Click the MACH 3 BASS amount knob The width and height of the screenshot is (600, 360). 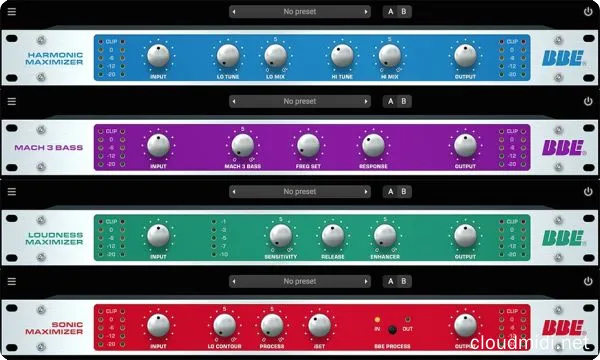(x=243, y=146)
